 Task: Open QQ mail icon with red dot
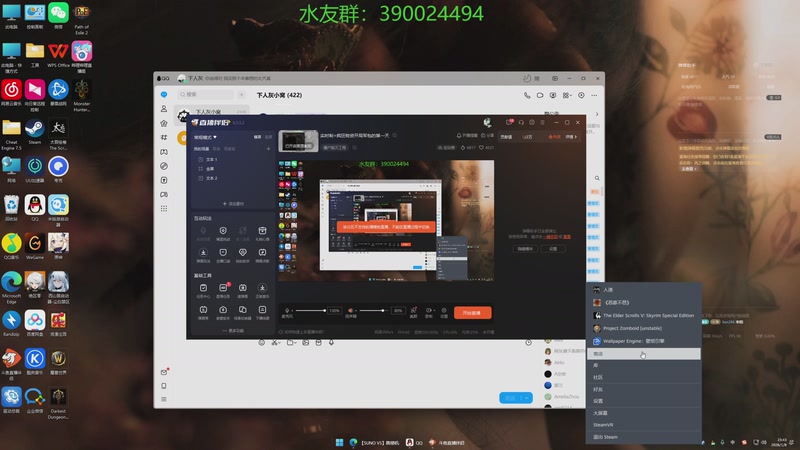point(164,372)
